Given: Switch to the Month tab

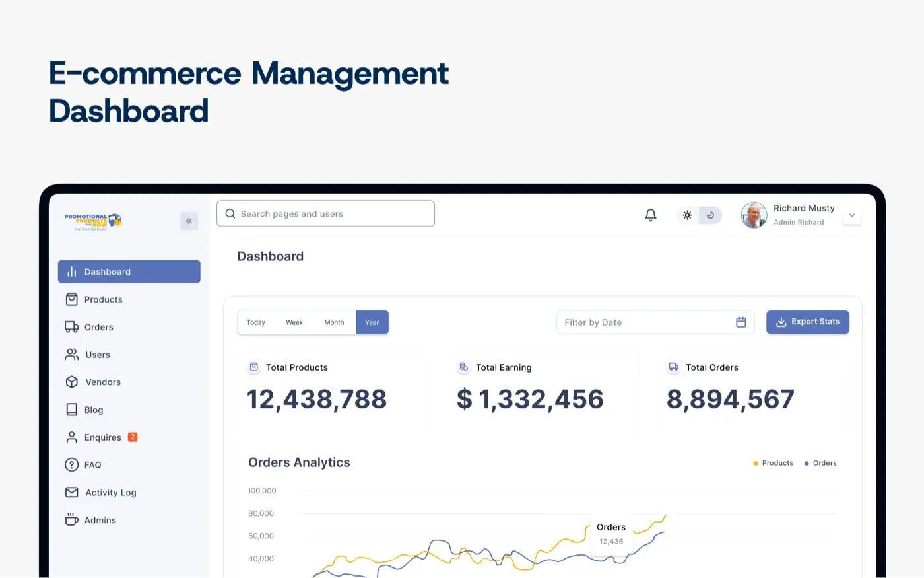Looking at the screenshot, I should [334, 322].
